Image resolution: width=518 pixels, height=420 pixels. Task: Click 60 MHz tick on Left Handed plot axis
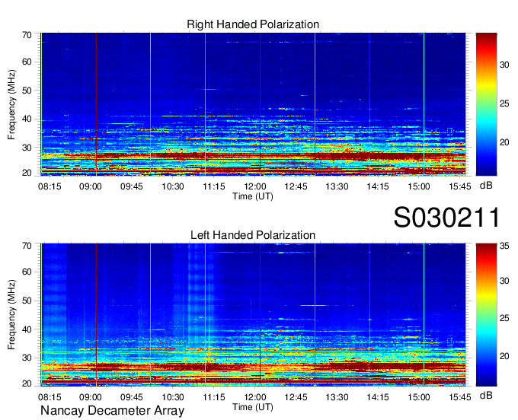(27, 272)
